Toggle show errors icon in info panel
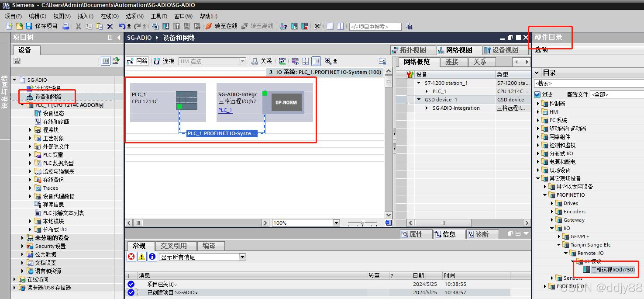Screen dimensions: 644x299 pos(131,257)
